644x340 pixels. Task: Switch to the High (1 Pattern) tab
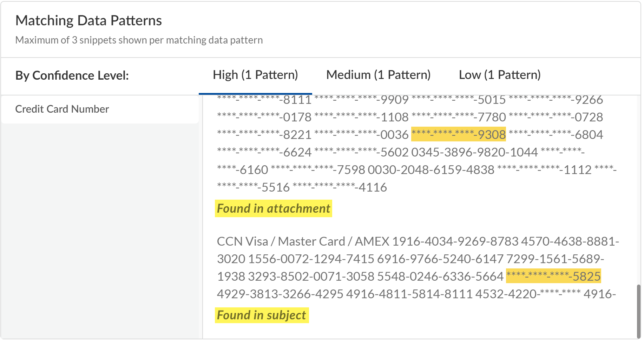point(255,75)
